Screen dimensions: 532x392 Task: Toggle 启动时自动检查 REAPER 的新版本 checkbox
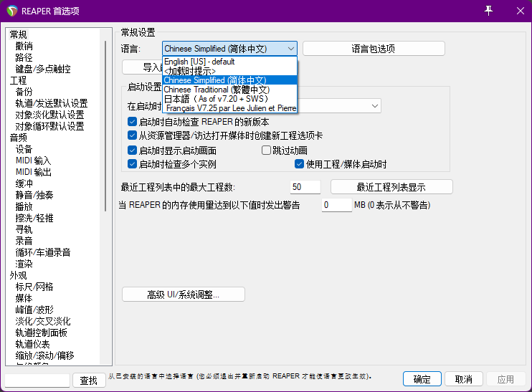[133, 121]
